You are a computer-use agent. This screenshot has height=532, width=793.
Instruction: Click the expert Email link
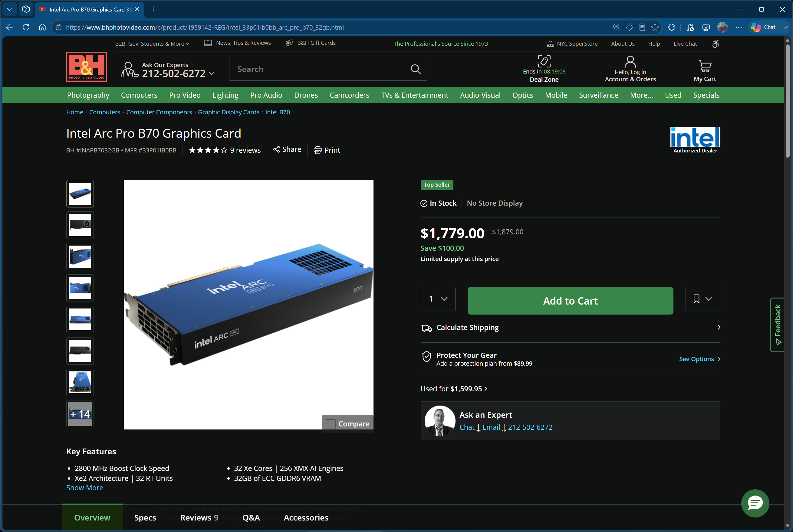491,427
